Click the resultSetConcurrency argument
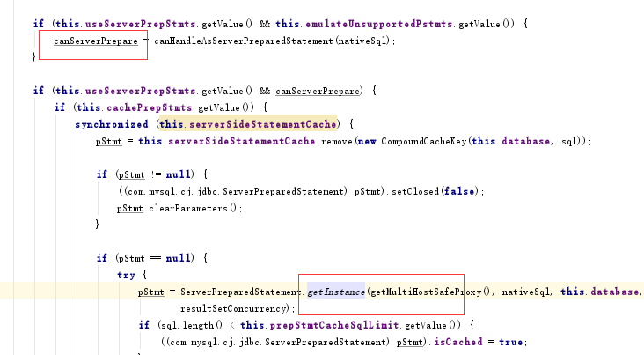This screenshot has width=644, height=355. tap(234, 308)
